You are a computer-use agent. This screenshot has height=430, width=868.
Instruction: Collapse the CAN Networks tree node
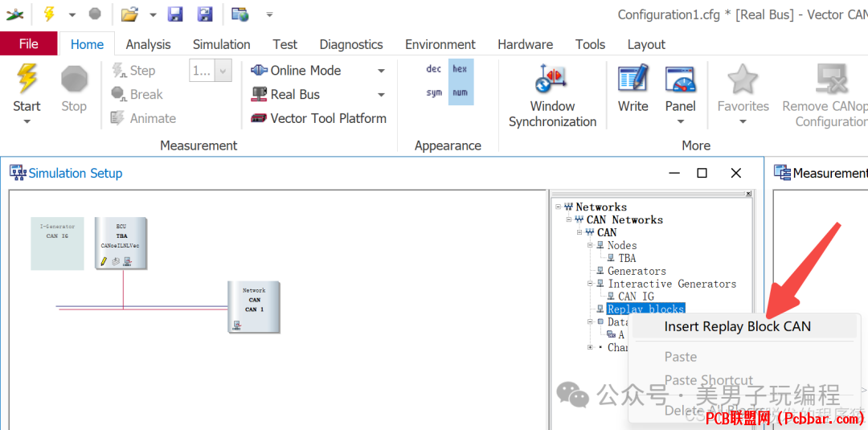[569, 219]
